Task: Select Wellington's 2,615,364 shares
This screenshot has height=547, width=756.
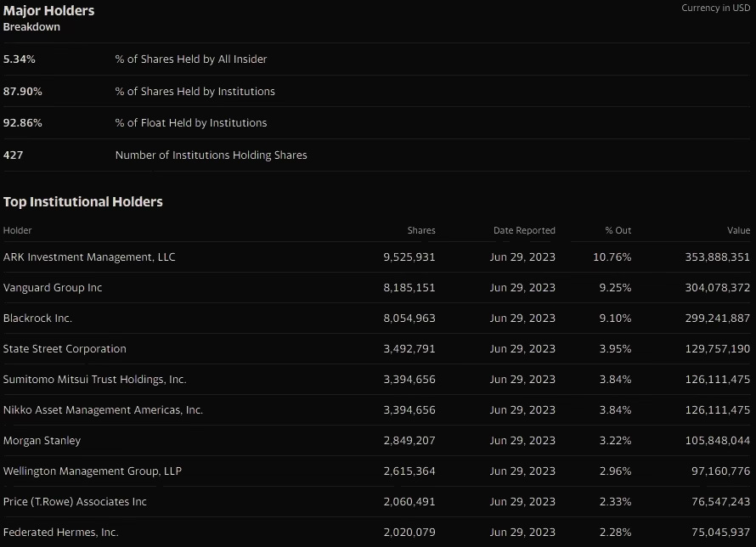Action: [409, 471]
